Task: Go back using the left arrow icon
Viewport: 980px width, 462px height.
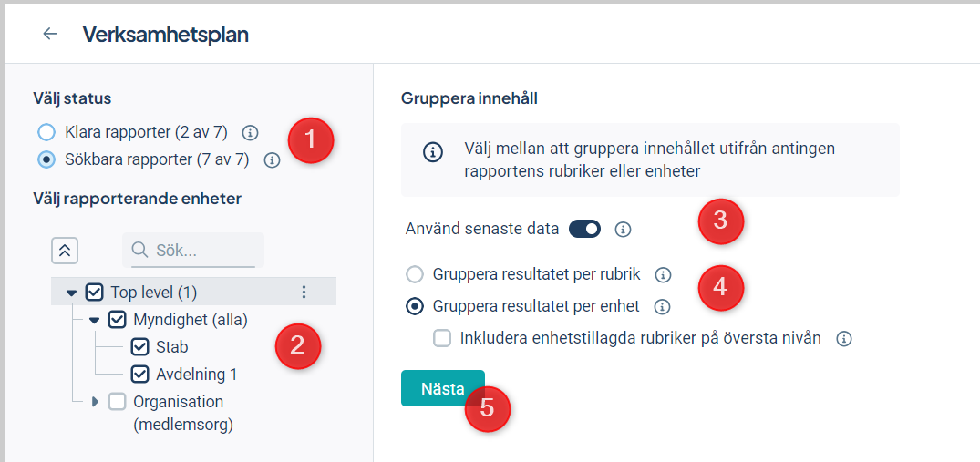Action: (49, 34)
